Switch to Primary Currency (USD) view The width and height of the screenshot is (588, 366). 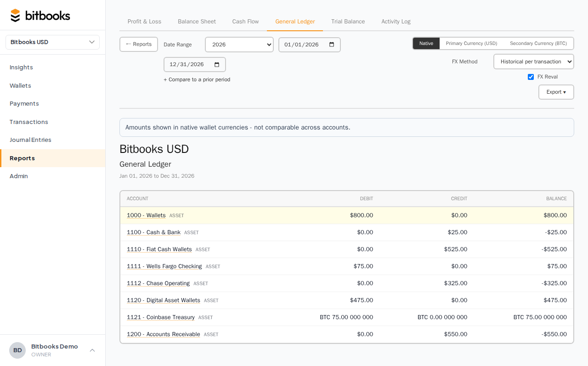tap(472, 43)
